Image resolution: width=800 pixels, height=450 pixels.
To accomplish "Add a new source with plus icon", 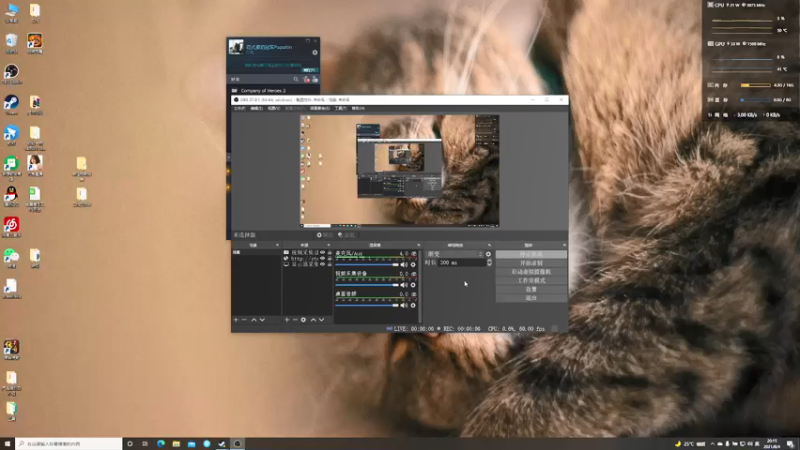I will pos(287,320).
